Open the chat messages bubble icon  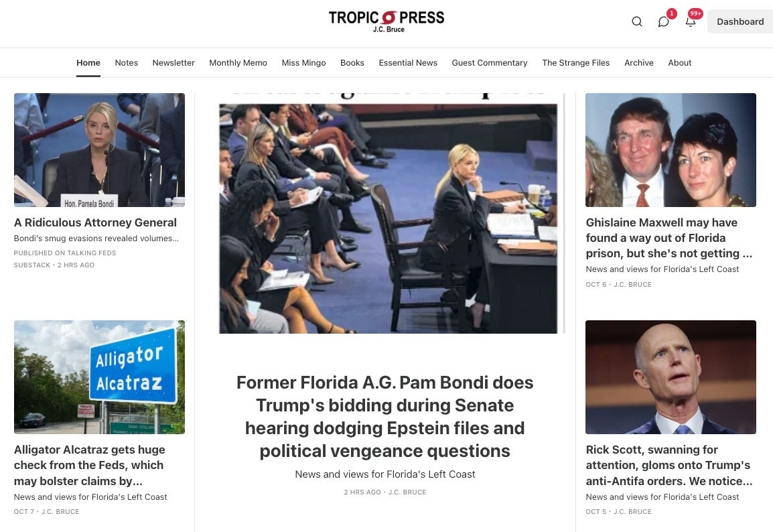[x=664, y=21]
